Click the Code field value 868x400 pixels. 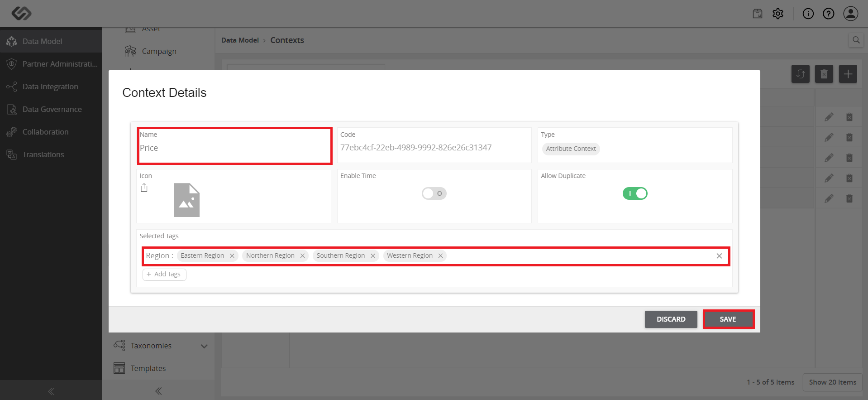pyautogui.click(x=416, y=148)
